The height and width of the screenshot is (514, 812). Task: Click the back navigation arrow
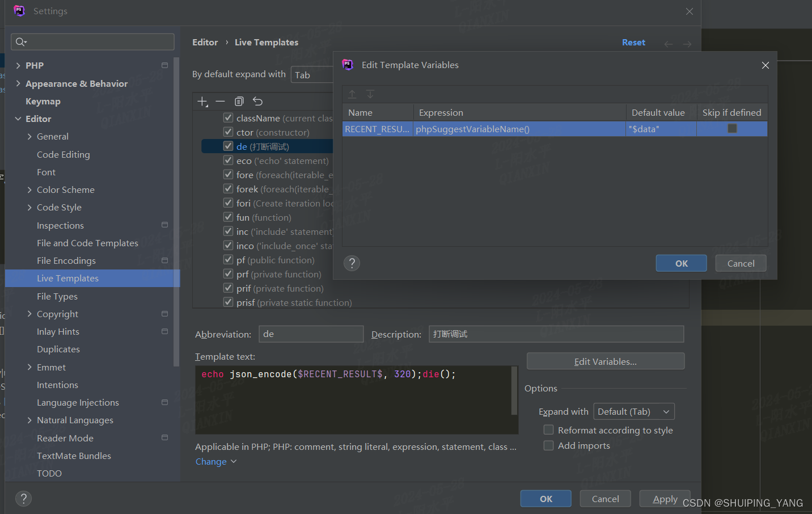[669, 44]
